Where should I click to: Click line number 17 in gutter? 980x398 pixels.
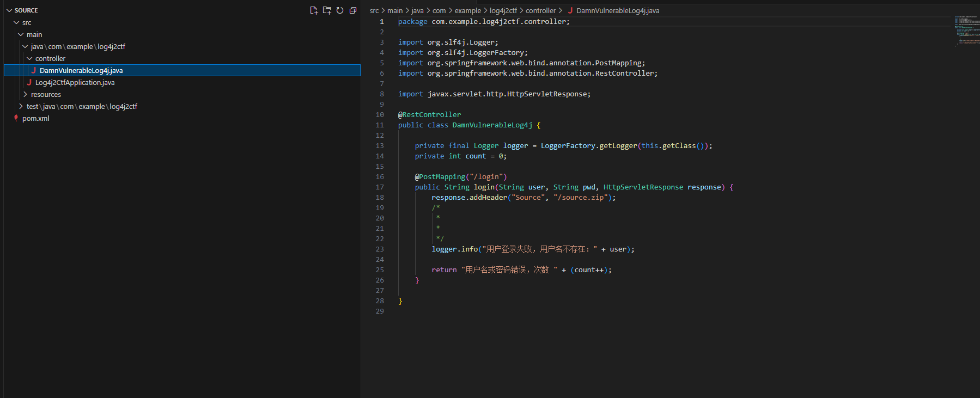tap(380, 187)
